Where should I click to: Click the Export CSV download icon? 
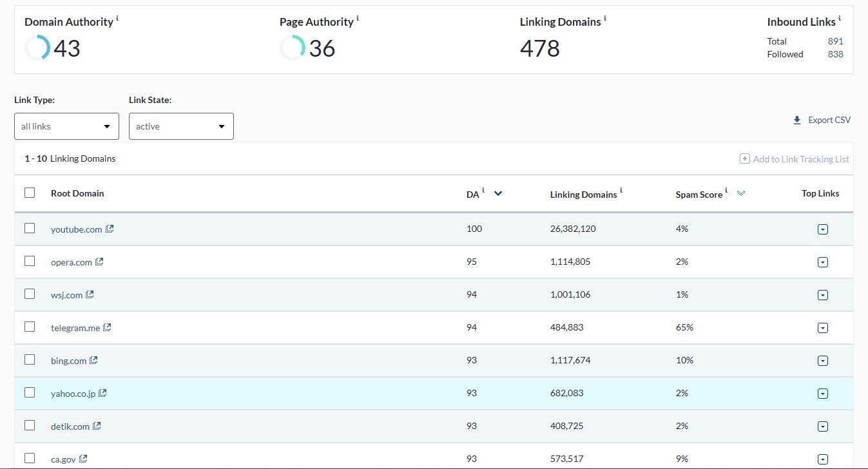pyautogui.click(x=797, y=120)
